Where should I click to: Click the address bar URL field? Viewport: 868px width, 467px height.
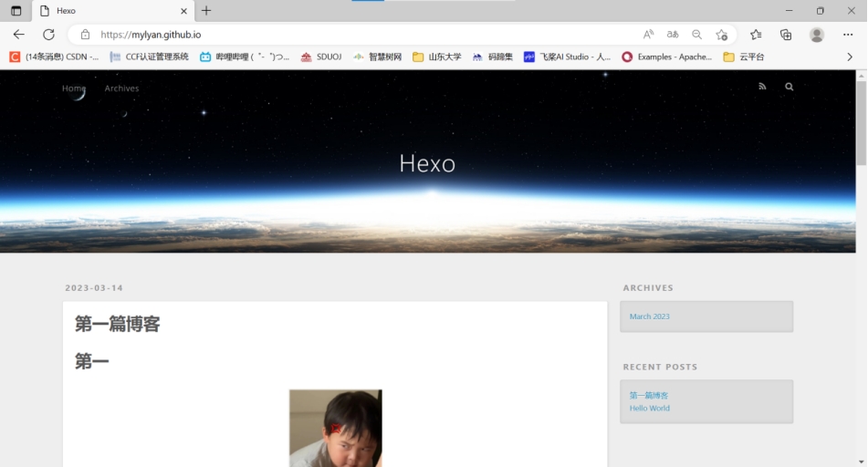pyautogui.click(x=365, y=35)
